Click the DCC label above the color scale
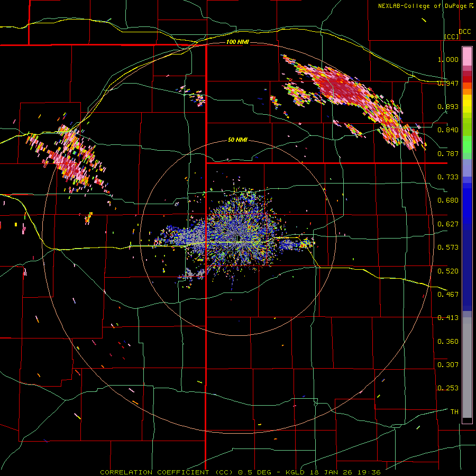 pyautogui.click(x=464, y=32)
